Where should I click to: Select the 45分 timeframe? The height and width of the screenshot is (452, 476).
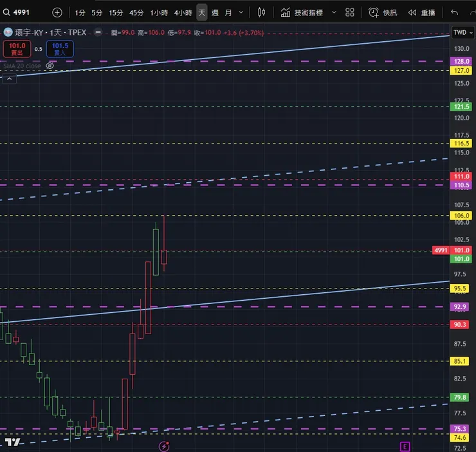(136, 13)
